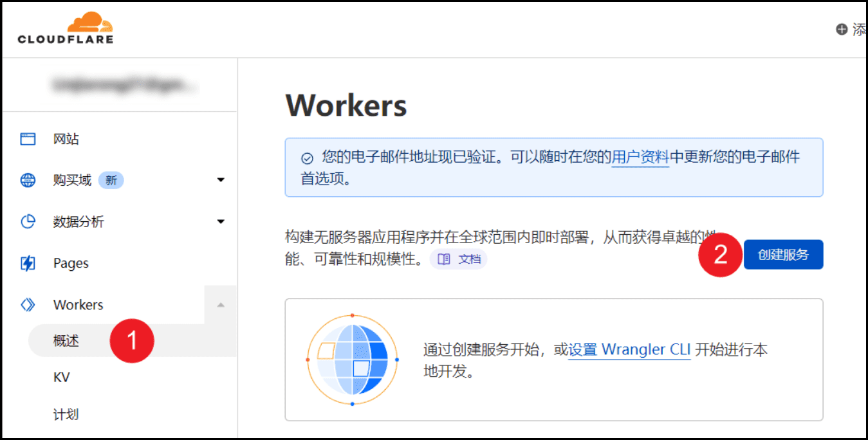Click the pie chart icon for 数据分析
Image resolution: width=868 pixels, height=440 pixels.
(x=28, y=222)
